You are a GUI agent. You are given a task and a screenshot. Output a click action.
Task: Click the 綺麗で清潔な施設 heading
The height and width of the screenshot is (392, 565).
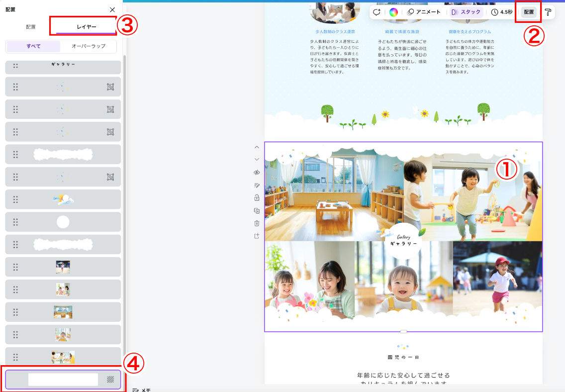point(402,32)
